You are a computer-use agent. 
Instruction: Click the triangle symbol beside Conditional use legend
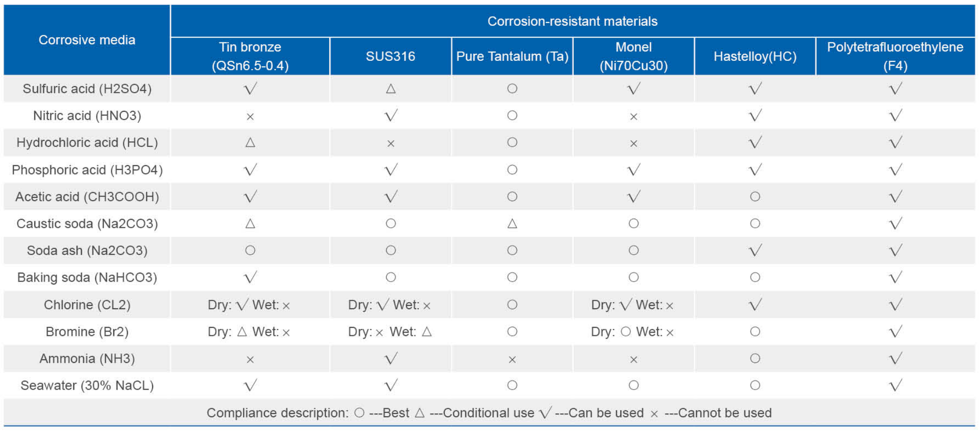[x=420, y=413]
